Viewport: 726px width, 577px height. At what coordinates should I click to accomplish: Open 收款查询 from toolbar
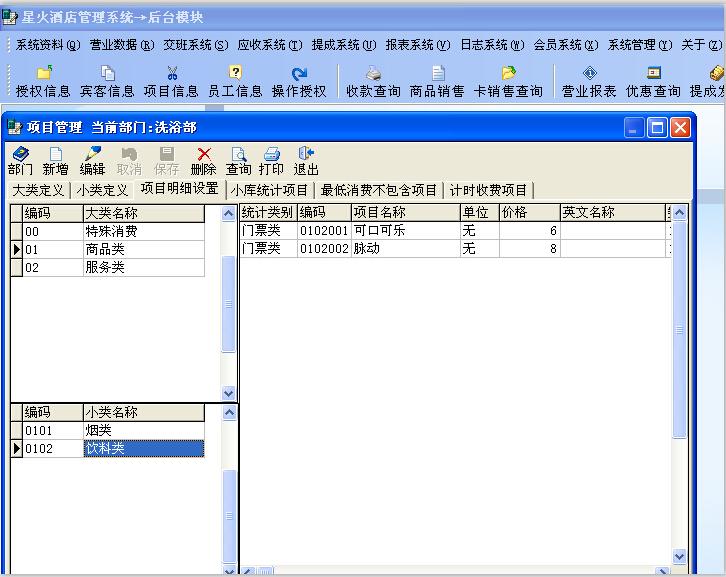373,82
